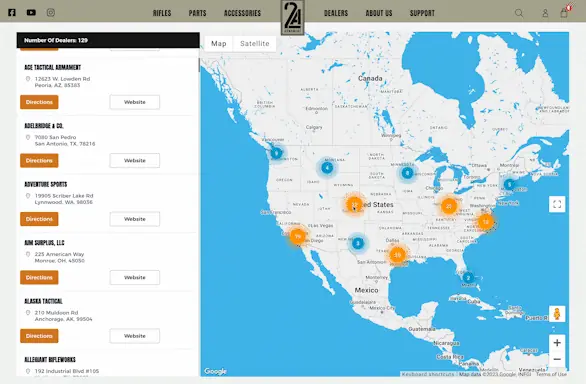586x384 pixels.
Task: Open the YouTube channel icon
Action: 31,13
